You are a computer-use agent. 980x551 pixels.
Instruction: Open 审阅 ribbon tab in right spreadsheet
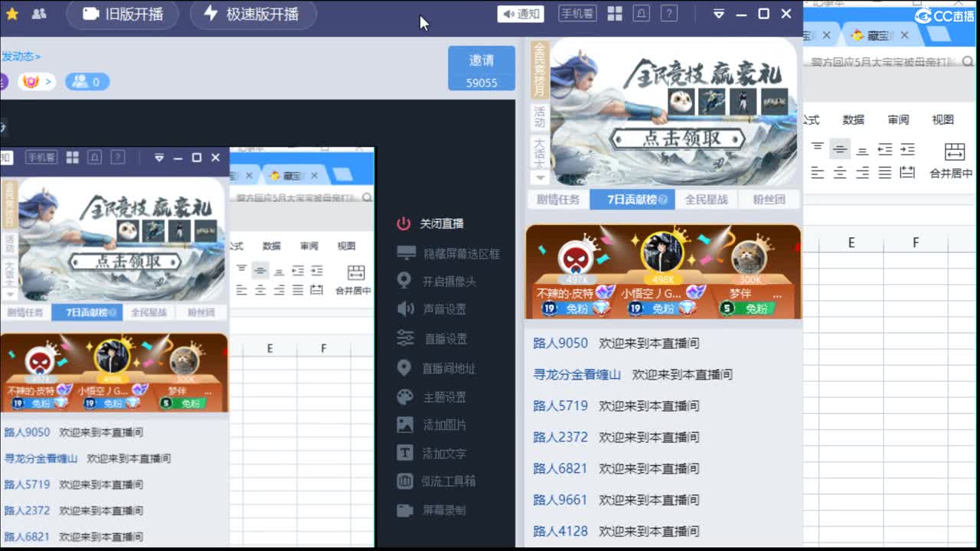coord(898,119)
